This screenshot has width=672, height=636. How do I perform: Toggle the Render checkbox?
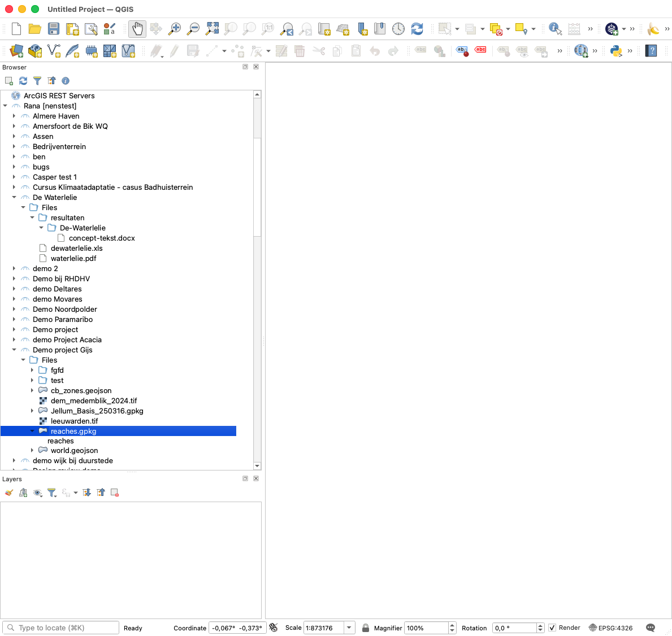(552, 628)
